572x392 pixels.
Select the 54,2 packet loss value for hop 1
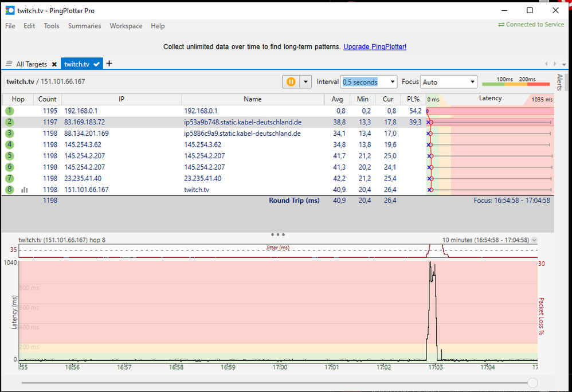click(x=415, y=111)
